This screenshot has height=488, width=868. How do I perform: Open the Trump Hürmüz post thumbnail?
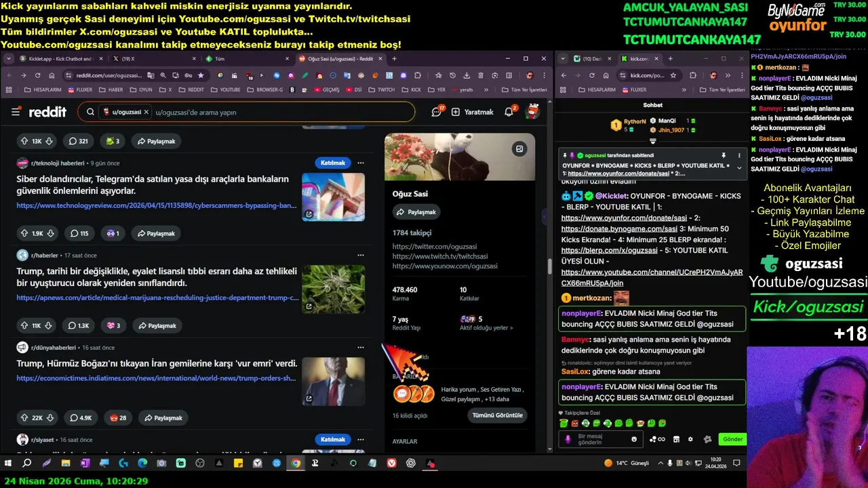(333, 381)
